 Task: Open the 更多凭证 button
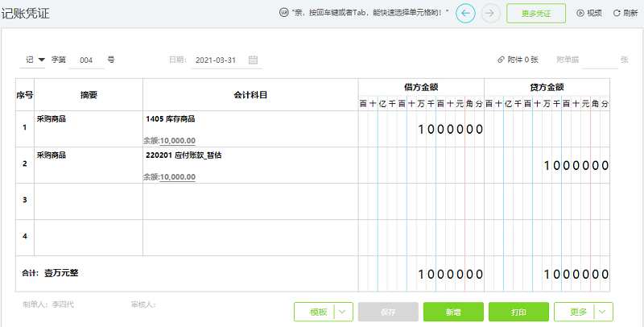536,14
